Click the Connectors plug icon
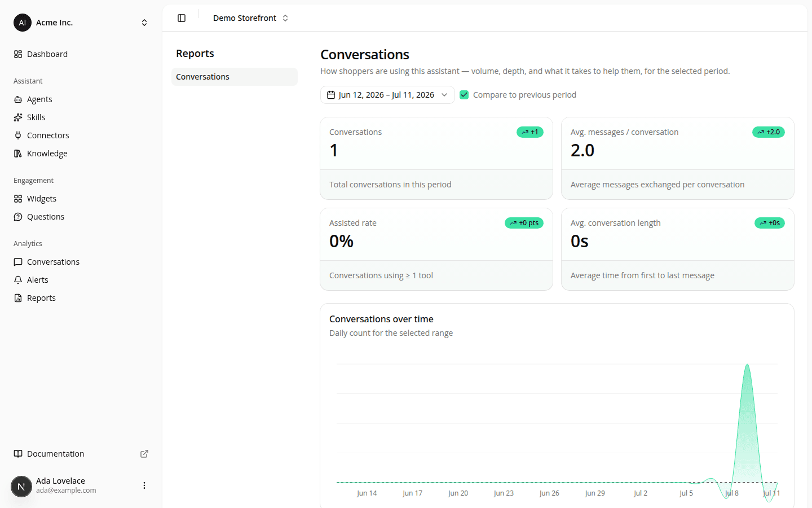812x508 pixels. [18, 135]
